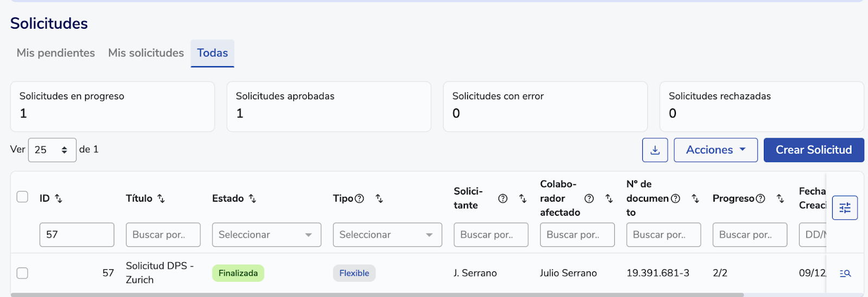Check the row checkbox for request 57
Screen dimensions: 868x297
(x=22, y=273)
